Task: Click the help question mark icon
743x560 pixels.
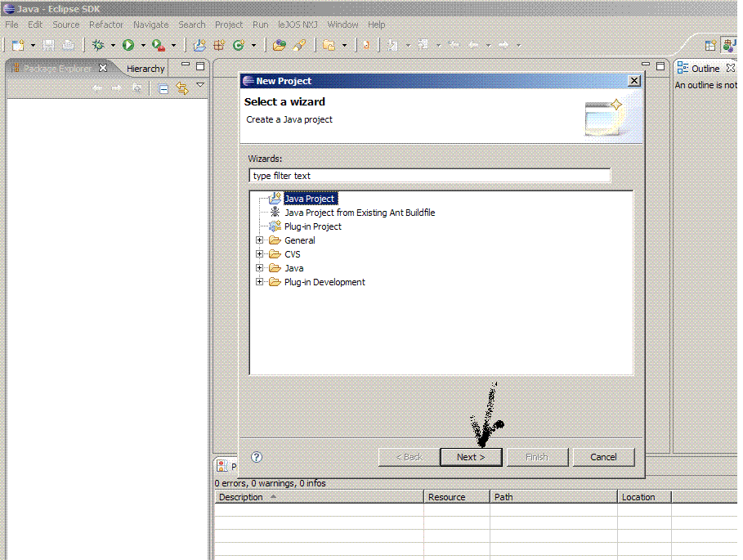Action: coord(257,457)
